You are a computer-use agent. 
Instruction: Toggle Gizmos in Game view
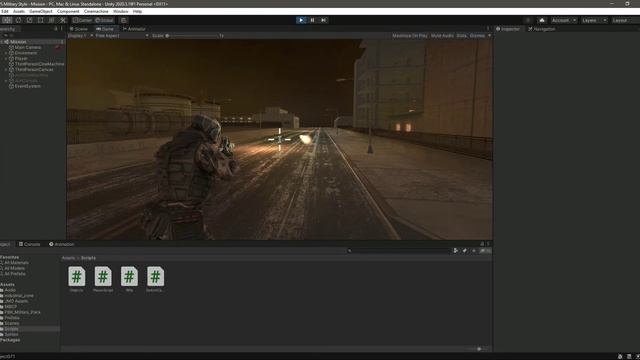(x=477, y=36)
